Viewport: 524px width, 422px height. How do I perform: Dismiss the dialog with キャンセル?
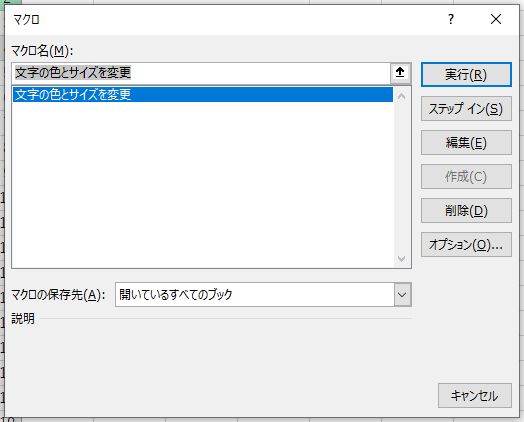coord(475,396)
